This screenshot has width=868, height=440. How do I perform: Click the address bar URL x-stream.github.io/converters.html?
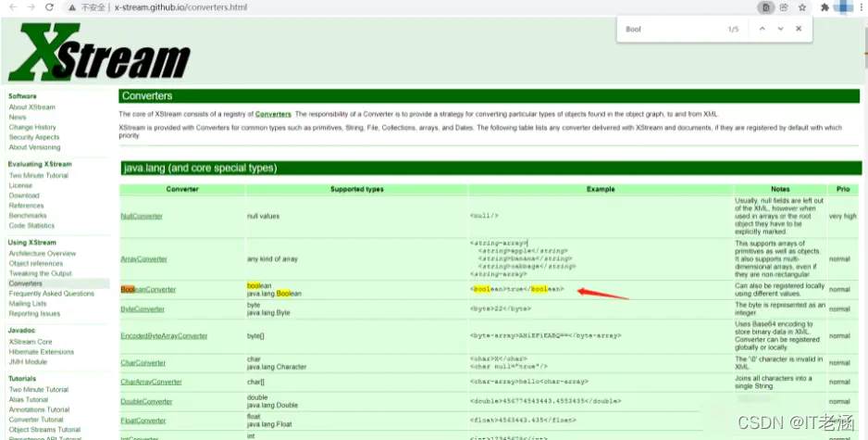pos(180,7)
